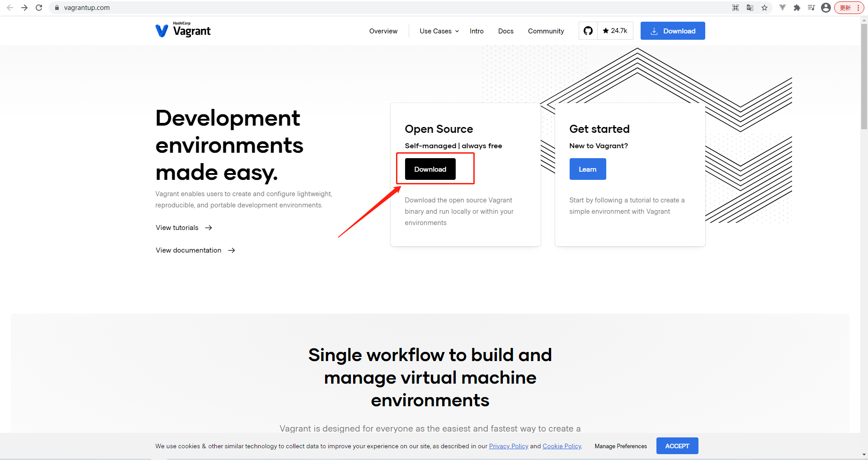Click the padlock site info icon
Screen dimensions: 868x460
(x=57, y=8)
